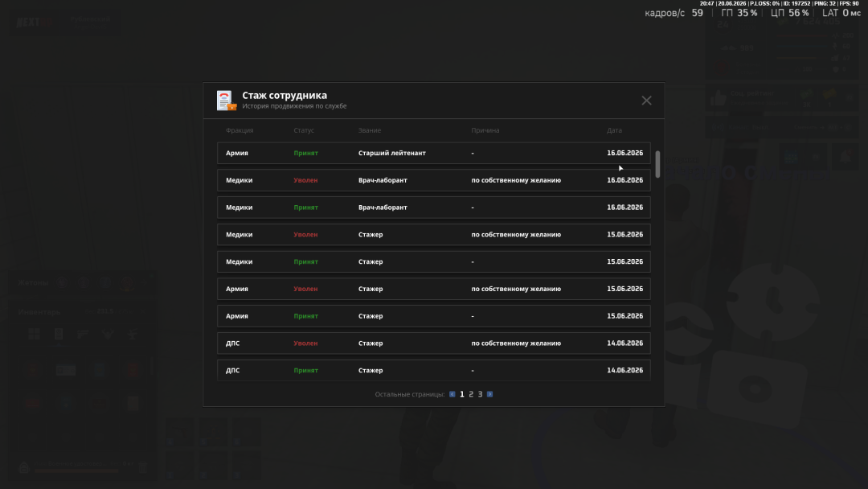Open page 3 of the history
The image size is (868, 489).
[480, 394]
